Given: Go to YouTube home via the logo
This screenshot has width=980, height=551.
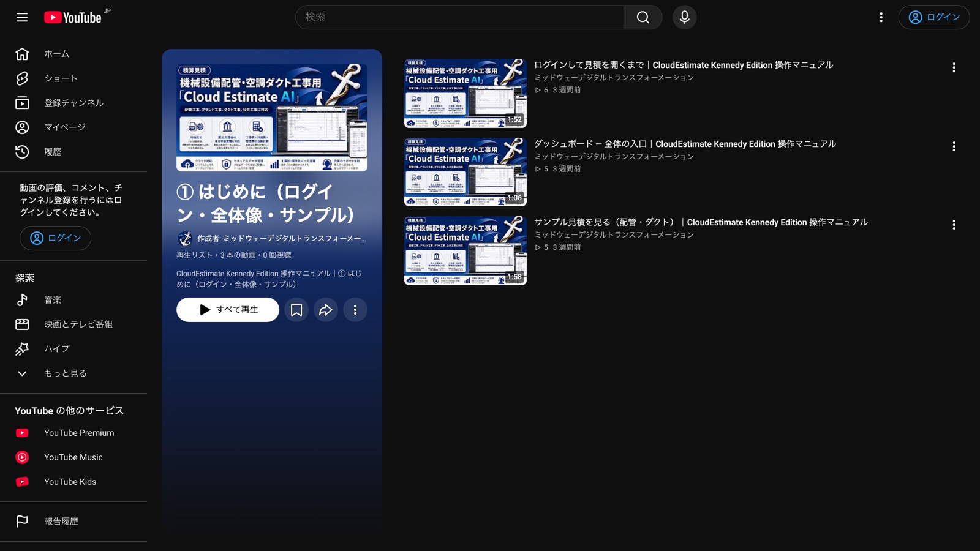Looking at the screenshot, I should pos(73,17).
